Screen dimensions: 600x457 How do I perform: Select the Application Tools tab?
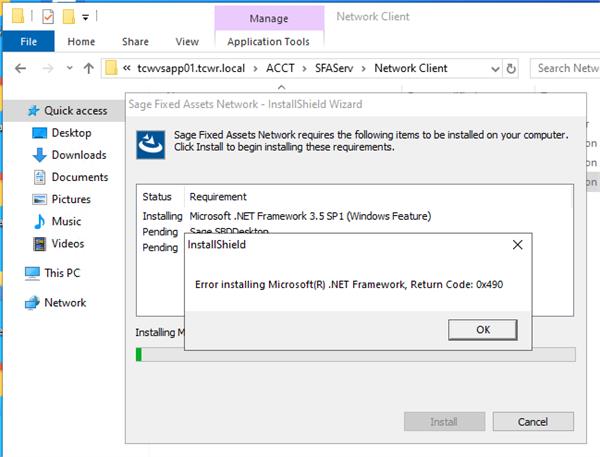tap(268, 41)
